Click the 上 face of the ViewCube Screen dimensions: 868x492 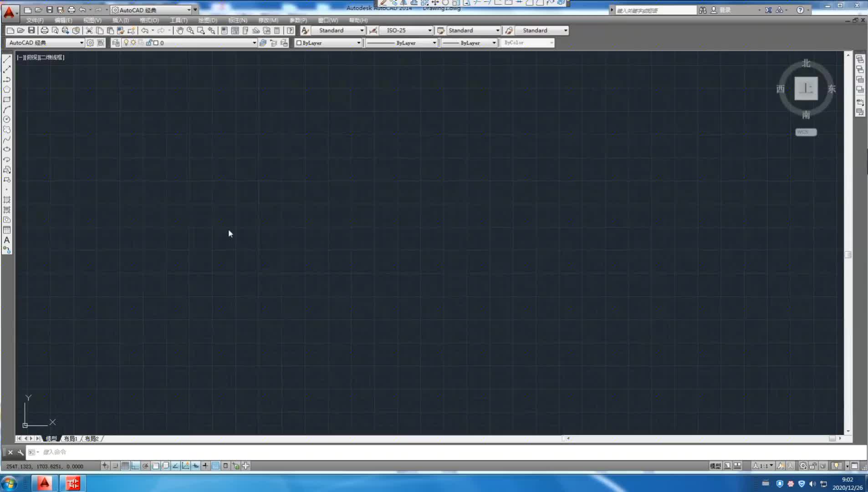pyautogui.click(x=806, y=88)
